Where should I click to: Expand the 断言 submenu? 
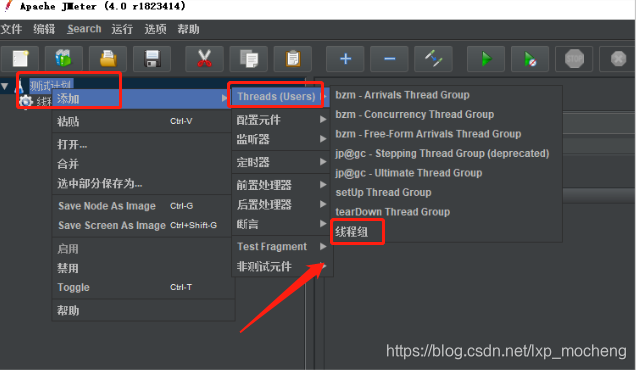281,224
